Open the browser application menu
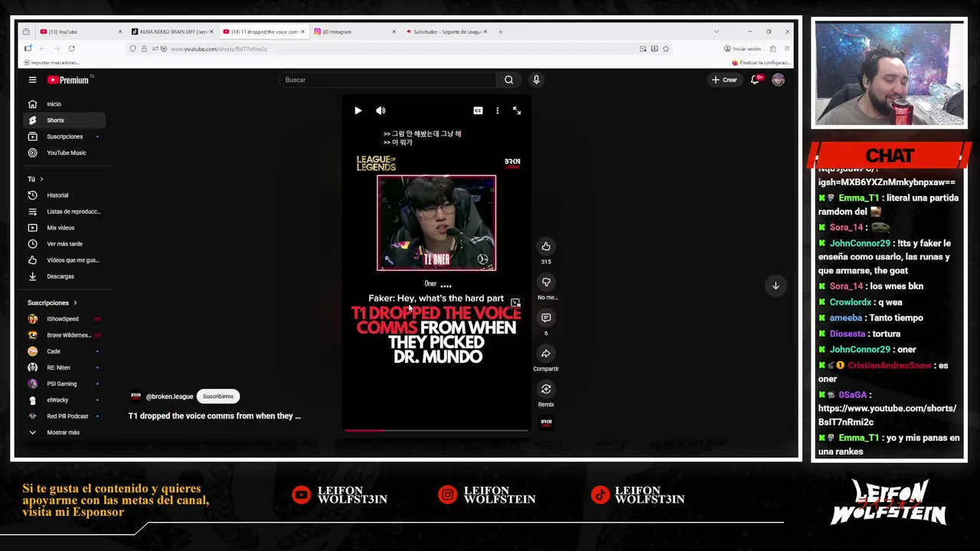The image size is (980, 551). (786, 49)
